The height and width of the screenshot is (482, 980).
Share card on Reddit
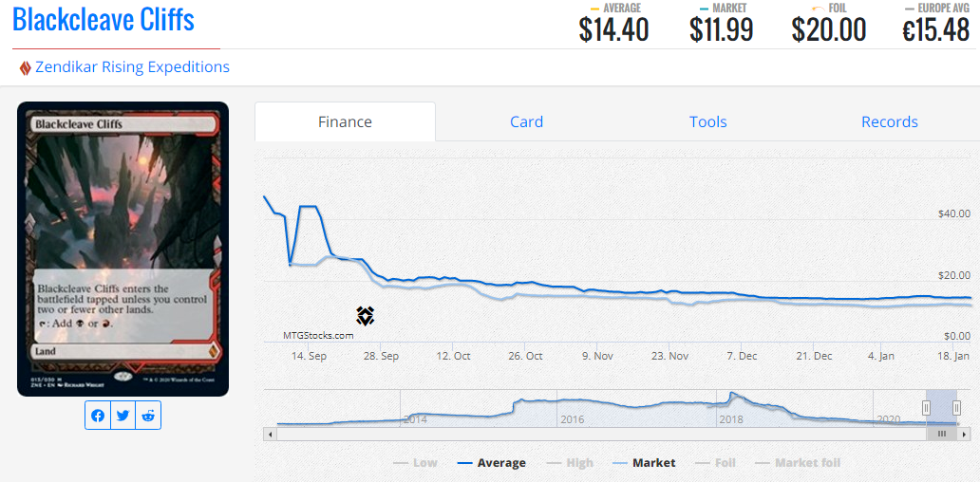pos(148,416)
